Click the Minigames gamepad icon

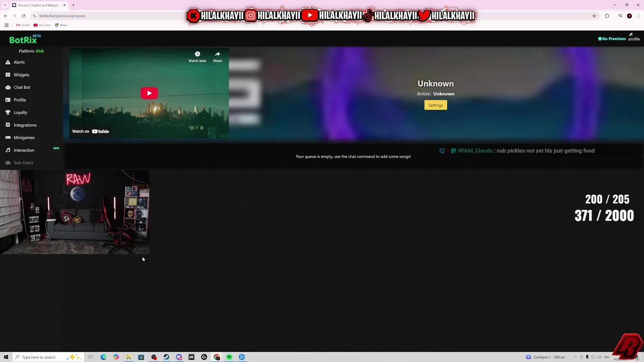click(x=8, y=138)
